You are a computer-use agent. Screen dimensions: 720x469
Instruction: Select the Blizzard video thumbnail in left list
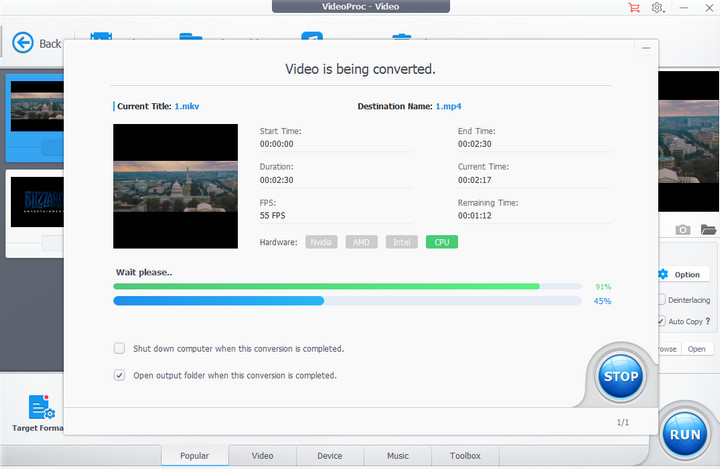[37, 202]
